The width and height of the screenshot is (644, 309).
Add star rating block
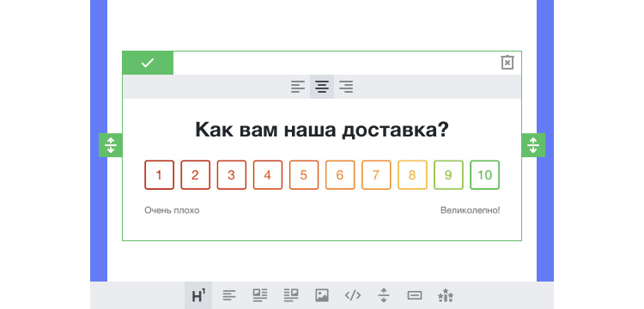click(x=446, y=295)
